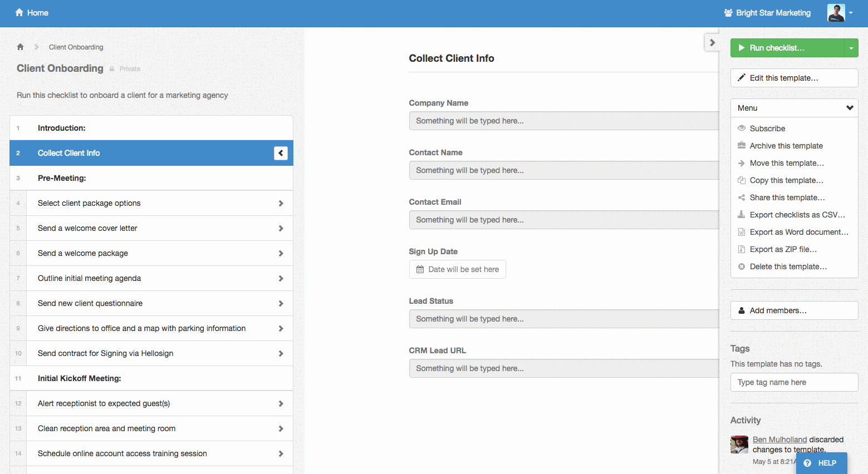Select Pre-Meeting heading row

(151, 178)
